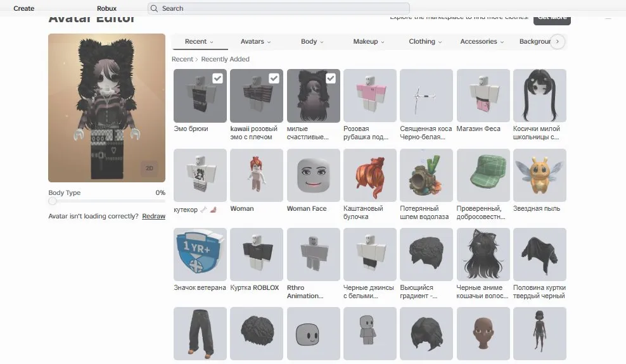The width and height of the screenshot is (626, 364).
Task: Toggle the 2D avatar view button
Action: coord(150,168)
